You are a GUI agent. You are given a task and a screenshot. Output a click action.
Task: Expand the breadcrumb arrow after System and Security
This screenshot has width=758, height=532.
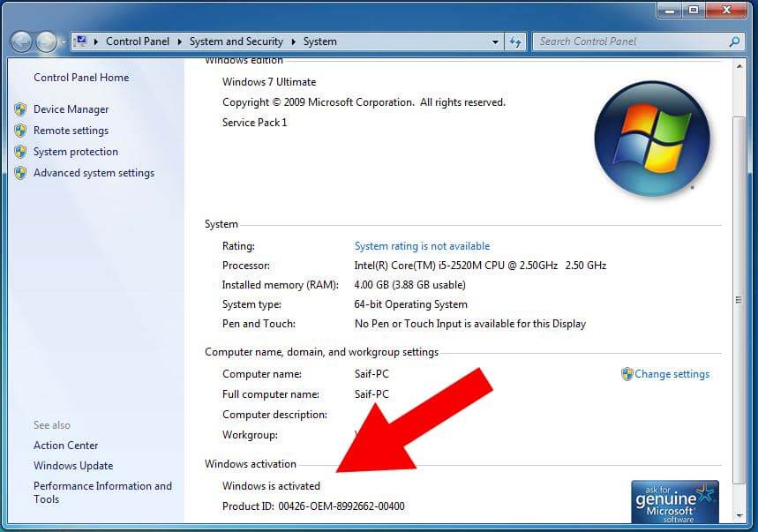point(292,41)
